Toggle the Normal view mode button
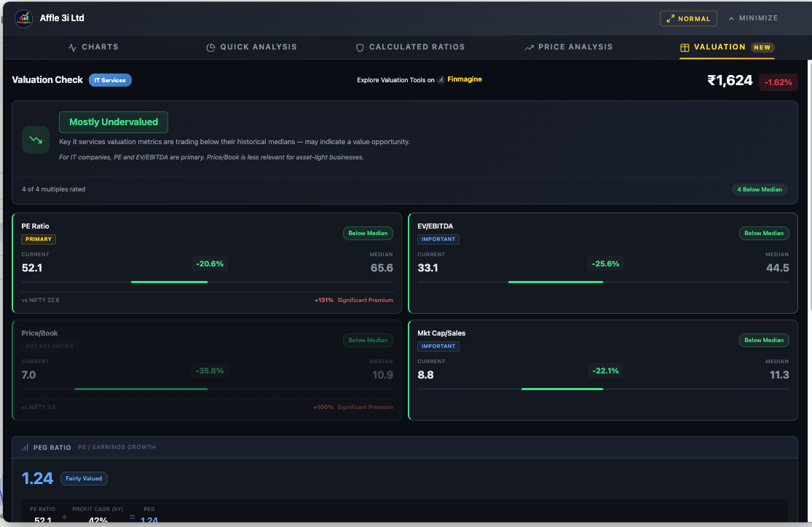The height and width of the screenshot is (527, 812). click(688, 19)
